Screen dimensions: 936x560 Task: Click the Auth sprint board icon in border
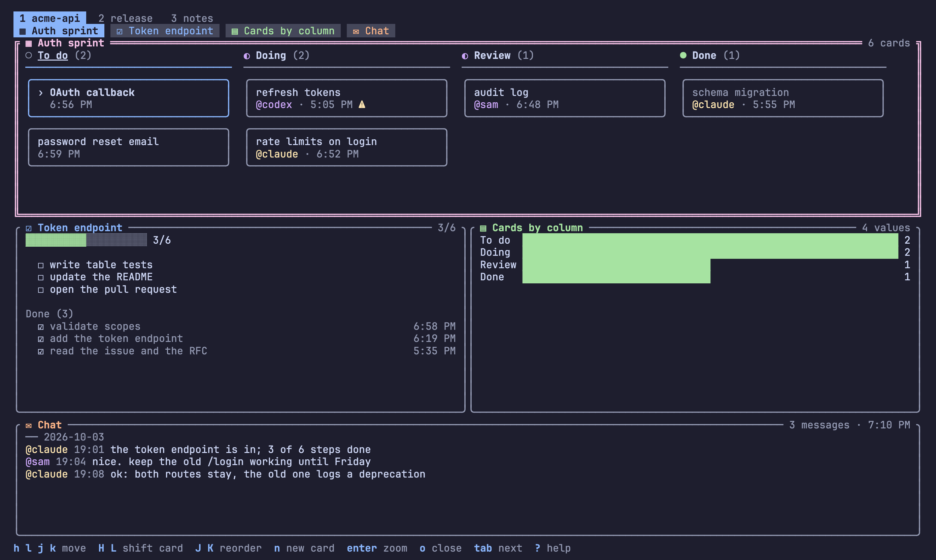29,43
